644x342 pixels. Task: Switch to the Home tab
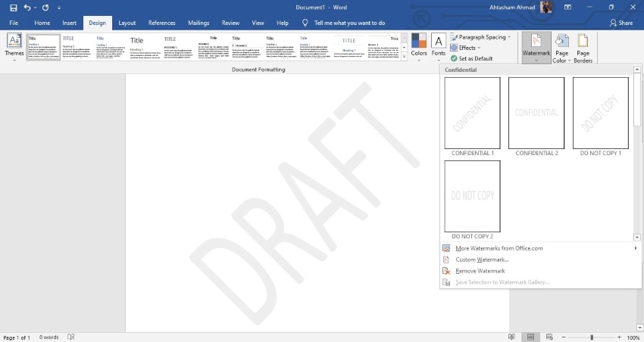(x=42, y=23)
